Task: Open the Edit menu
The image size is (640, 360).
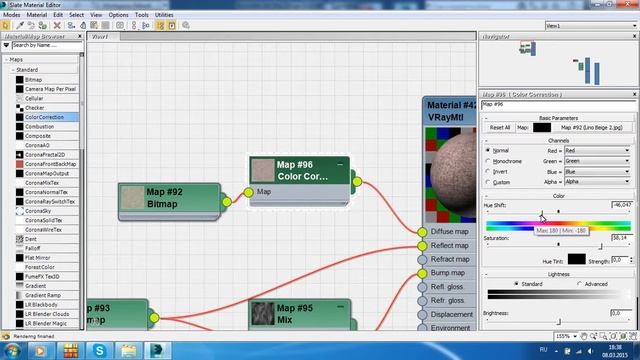Action: [x=58, y=15]
